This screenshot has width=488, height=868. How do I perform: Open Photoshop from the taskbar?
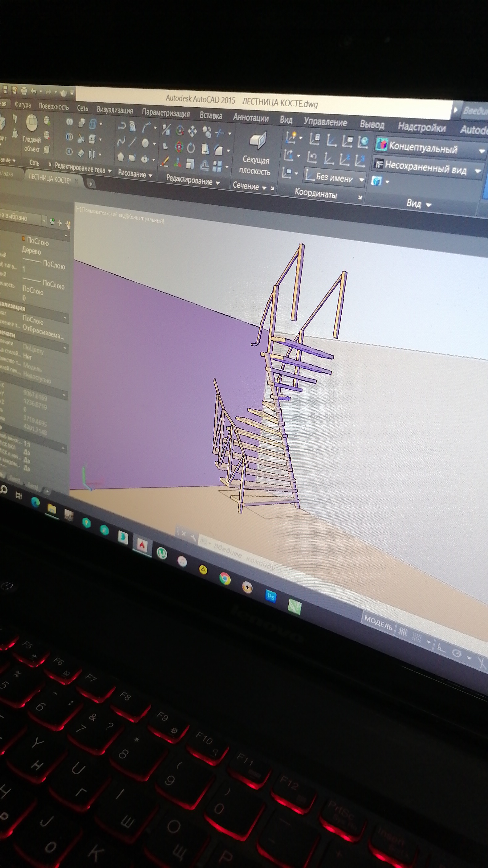pyautogui.click(x=270, y=596)
